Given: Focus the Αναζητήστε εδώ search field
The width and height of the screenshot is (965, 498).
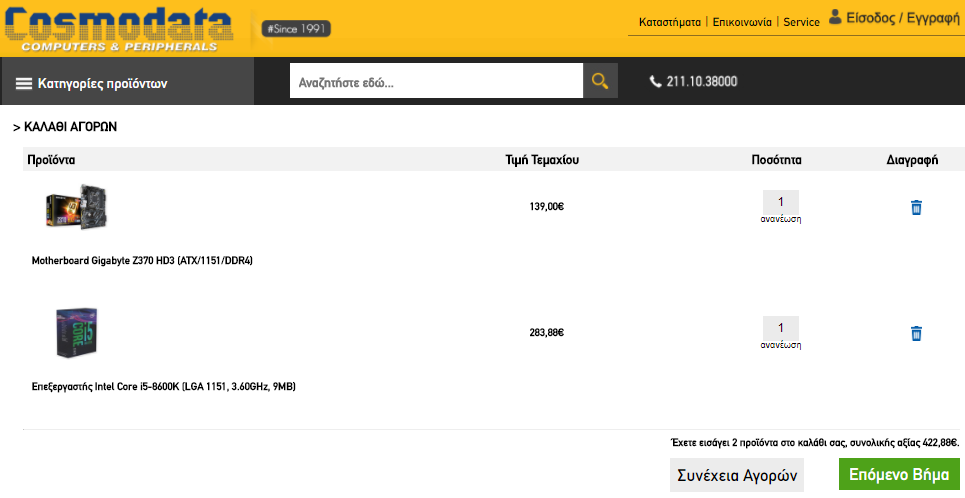Looking at the screenshot, I should pyautogui.click(x=436, y=81).
